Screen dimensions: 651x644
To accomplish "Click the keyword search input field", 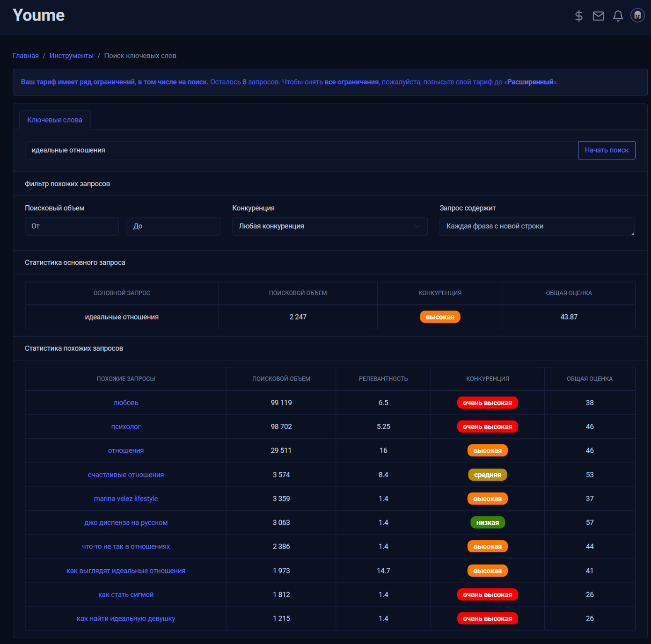I will pos(301,150).
